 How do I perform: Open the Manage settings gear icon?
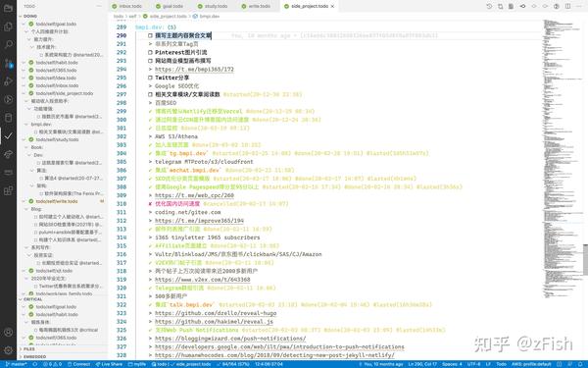(x=8, y=350)
